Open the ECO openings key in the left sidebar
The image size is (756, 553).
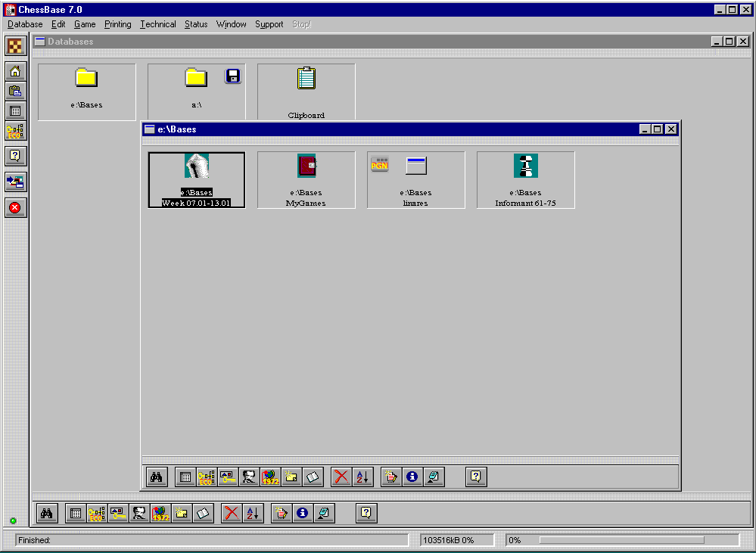point(15,131)
